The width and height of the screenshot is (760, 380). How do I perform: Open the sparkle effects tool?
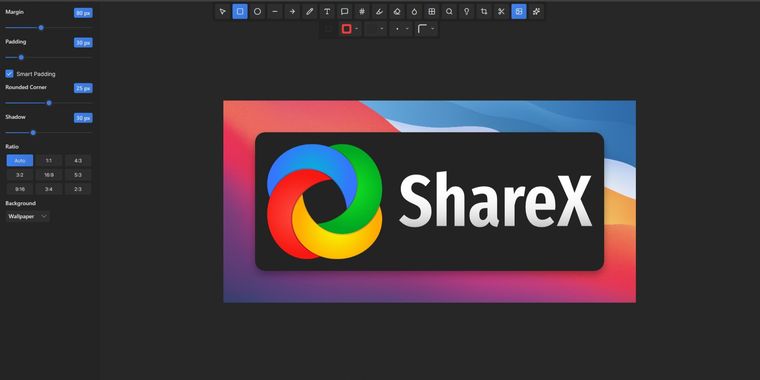click(x=537, y=12)
